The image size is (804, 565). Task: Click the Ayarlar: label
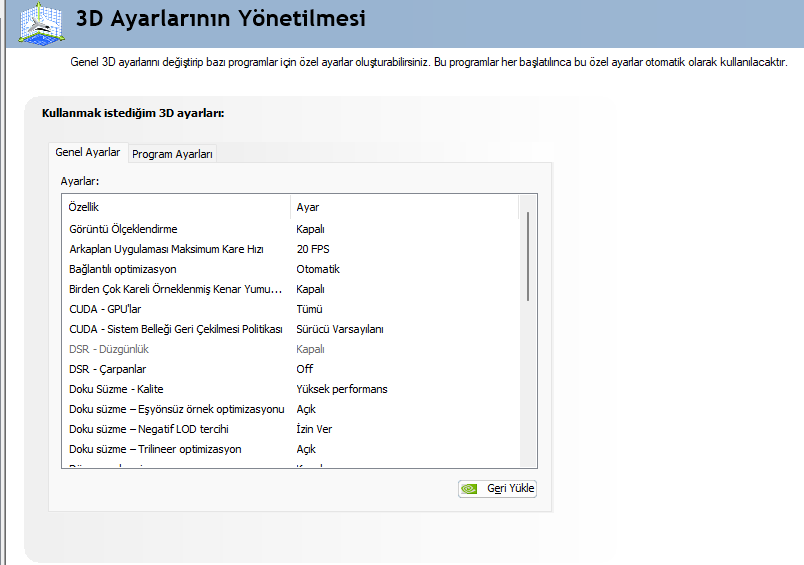(x=79, y=181)
